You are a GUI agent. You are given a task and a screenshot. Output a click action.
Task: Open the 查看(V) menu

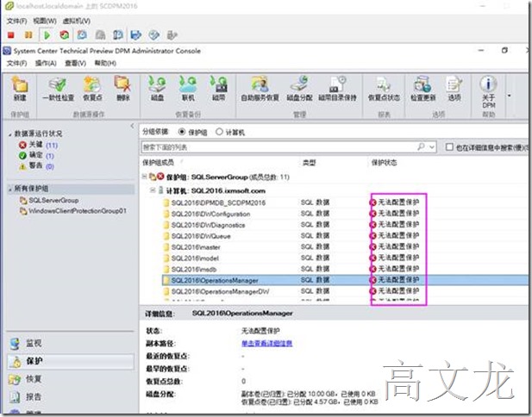click(x=75, y=64)
